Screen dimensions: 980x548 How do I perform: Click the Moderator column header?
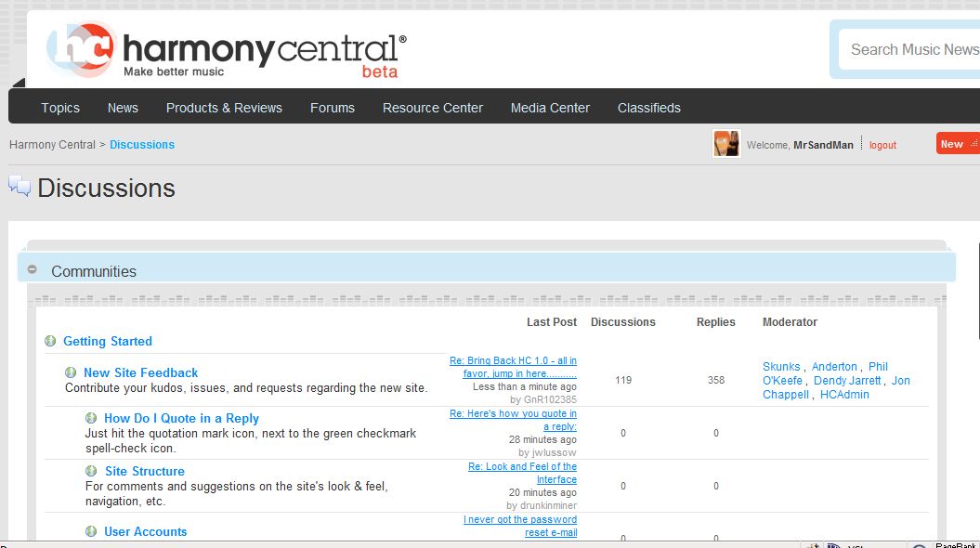(x=790, y=321)
